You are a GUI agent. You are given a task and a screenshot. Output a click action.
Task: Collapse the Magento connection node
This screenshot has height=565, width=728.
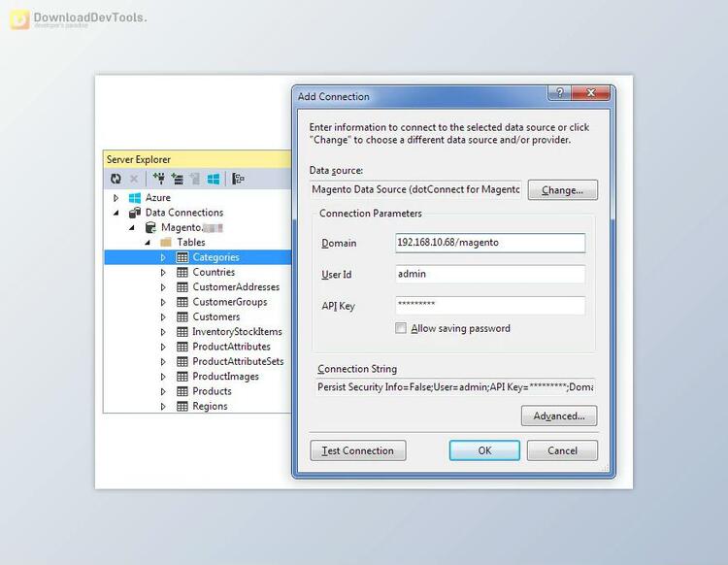pyautogui.click(x=132, y=227)
